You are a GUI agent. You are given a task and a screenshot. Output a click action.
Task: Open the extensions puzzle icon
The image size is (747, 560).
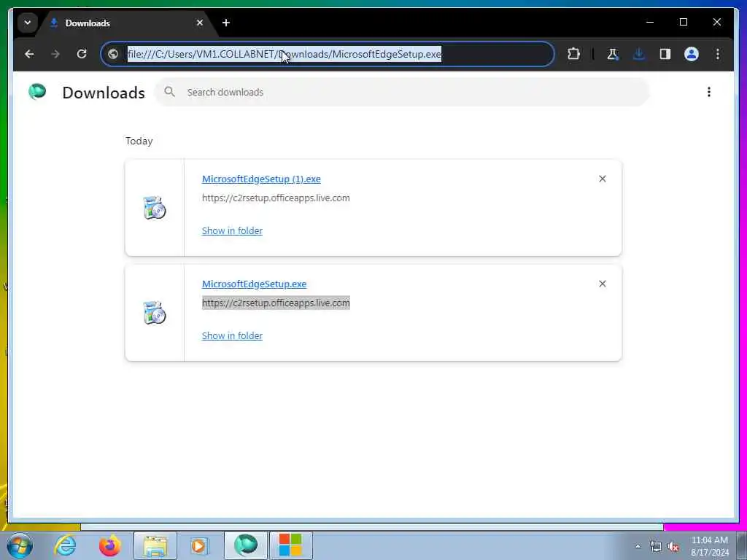pyautogui.click(x=573, y=54)
